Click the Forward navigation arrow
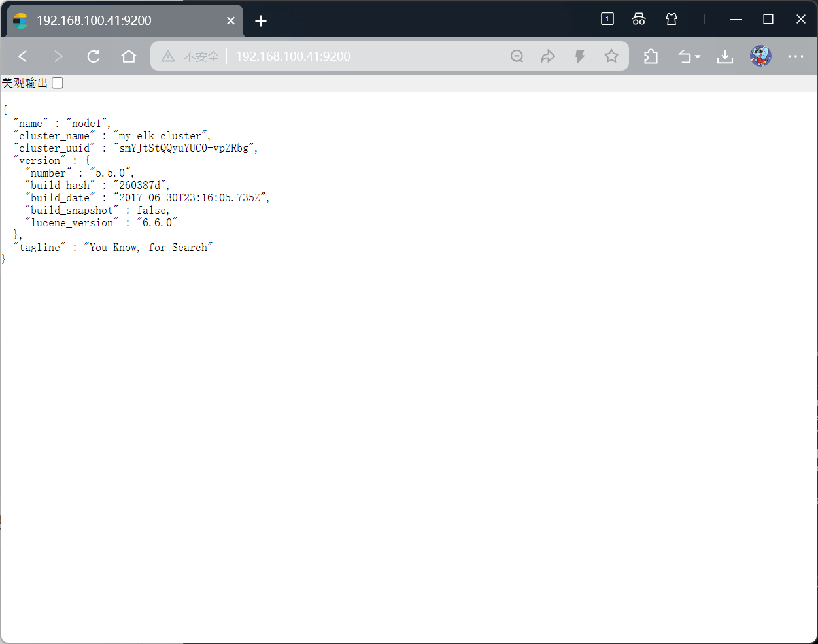The width and height of the screenshot is (818, 644). tap(58, 56)
